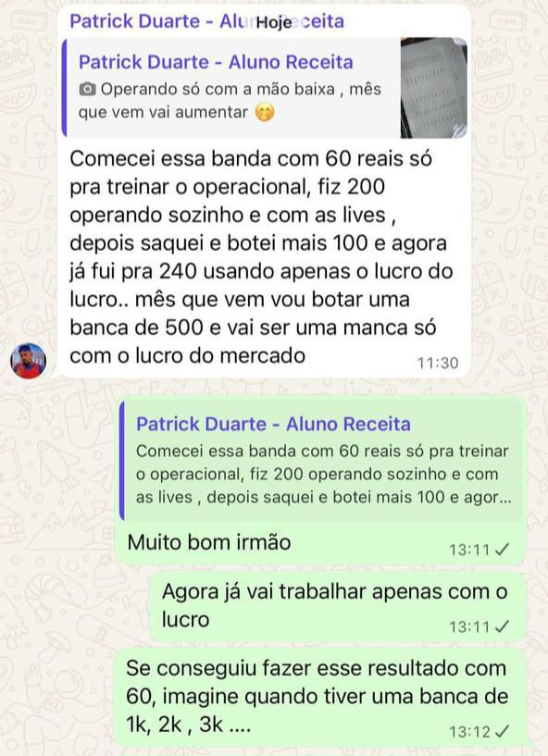
Task: Tap the camera icon in quoted message
Action: click(x=87, y=89)
